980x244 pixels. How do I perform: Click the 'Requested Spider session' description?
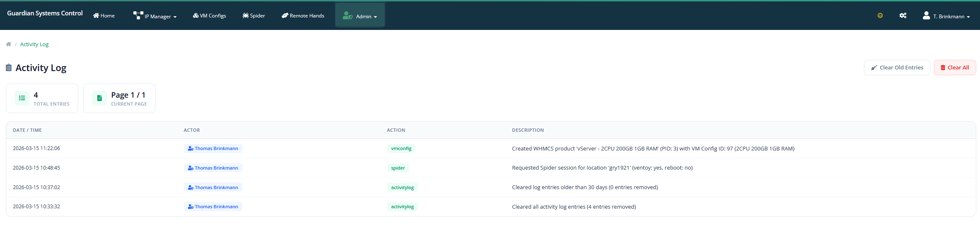[602, 168]
